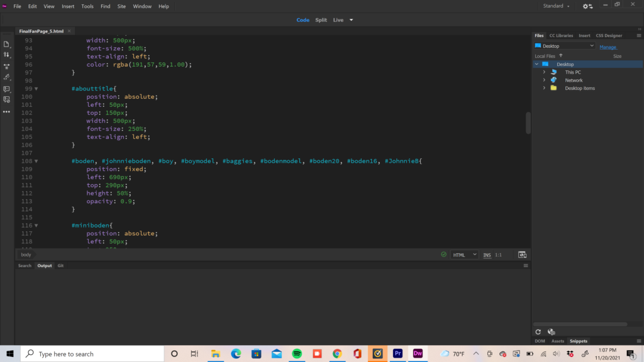Expand the This PC tree node
644x362 pixels.
pyautogui.click(x=544, y=72)
